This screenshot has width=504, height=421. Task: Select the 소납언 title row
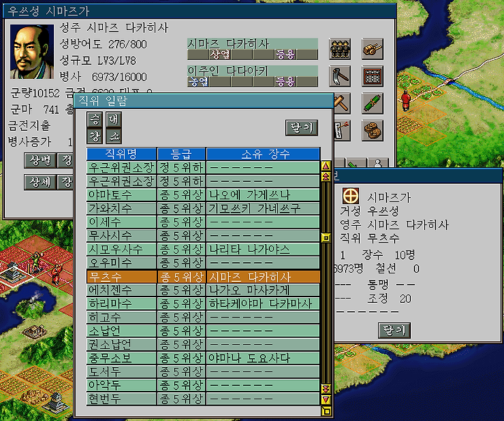[203, 331]
